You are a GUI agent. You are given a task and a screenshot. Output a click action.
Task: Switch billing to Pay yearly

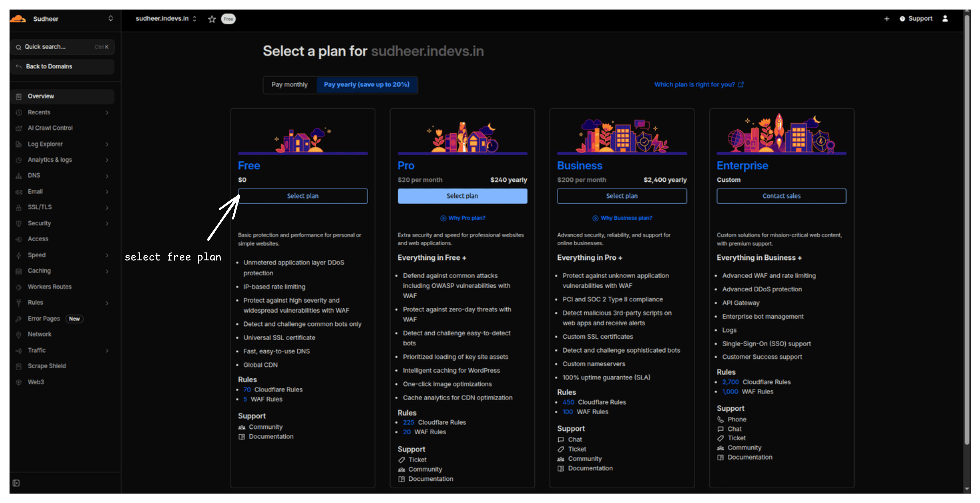(x=367, y=84)
